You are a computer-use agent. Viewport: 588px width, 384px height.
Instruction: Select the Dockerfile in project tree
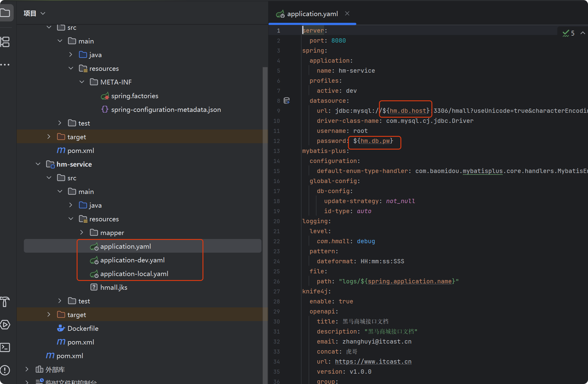pyautogui.click(x=83, y=329)
